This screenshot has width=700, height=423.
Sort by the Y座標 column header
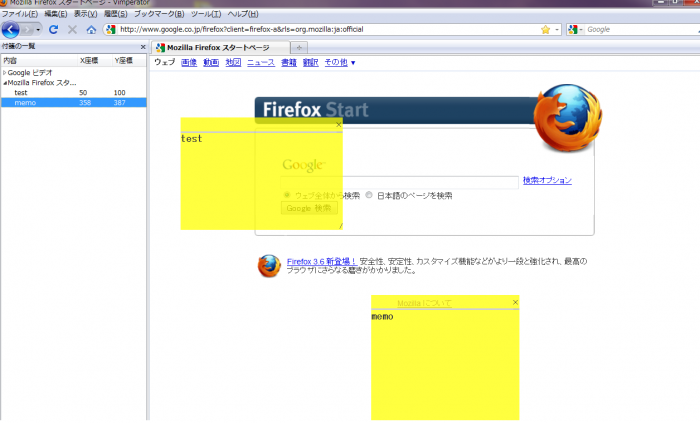coord(129,60)
